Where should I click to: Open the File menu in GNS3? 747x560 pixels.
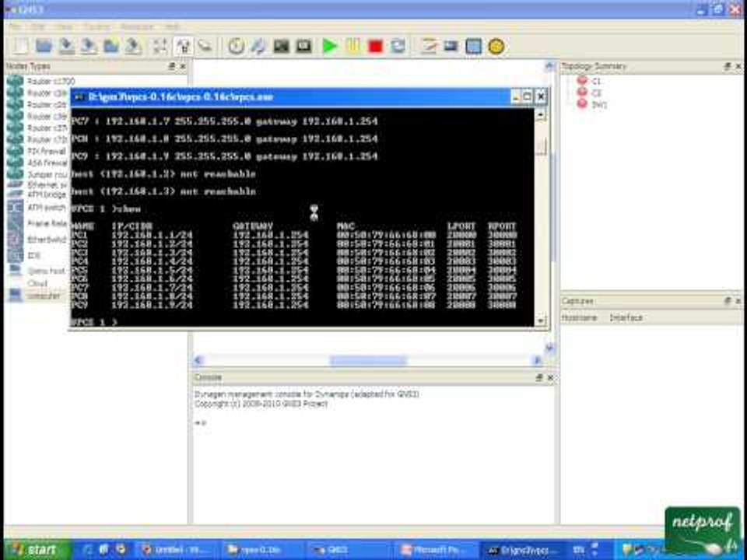(15, 26)
